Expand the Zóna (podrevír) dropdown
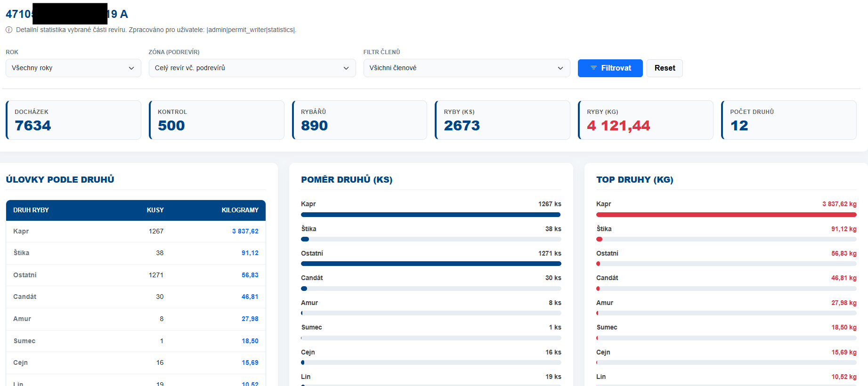The image size is (868, 386). coord(252,68)
